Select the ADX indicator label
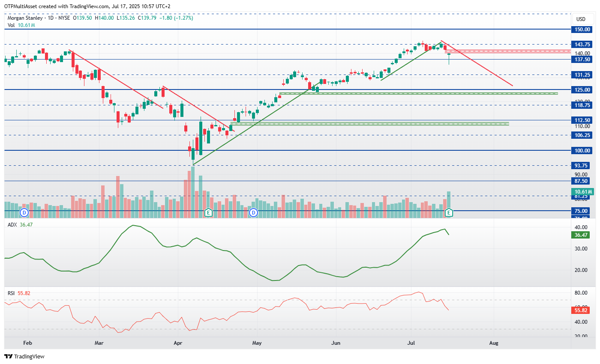The height and width of the screenshot is (364, 600). [x=12, y=224]
